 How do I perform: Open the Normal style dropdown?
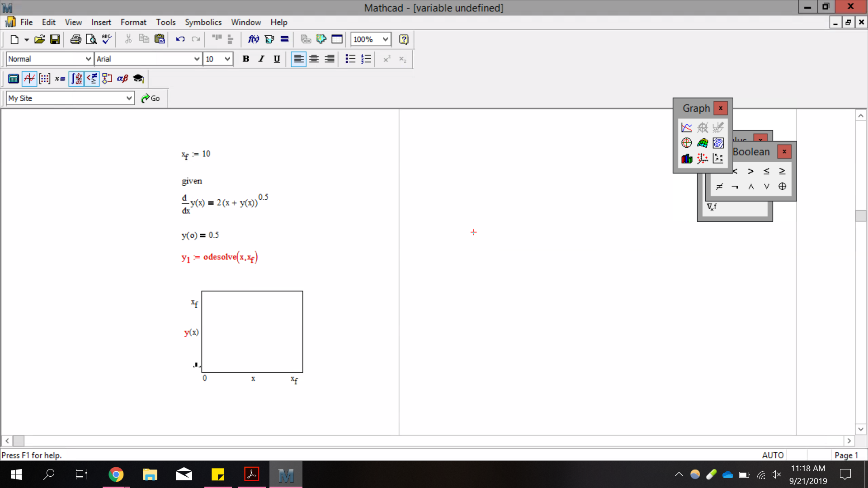[x=89, y=59]
